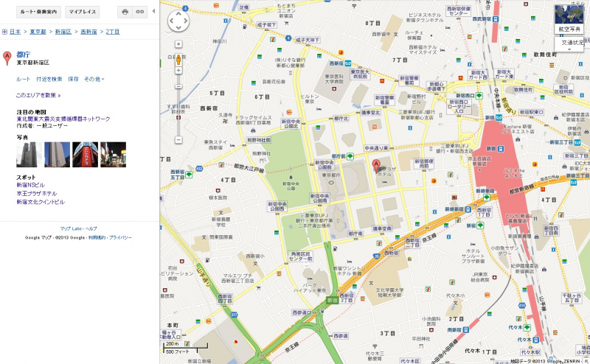Open the 付近を検索 link
Screen dimensions: 590x364
[49, 79]
